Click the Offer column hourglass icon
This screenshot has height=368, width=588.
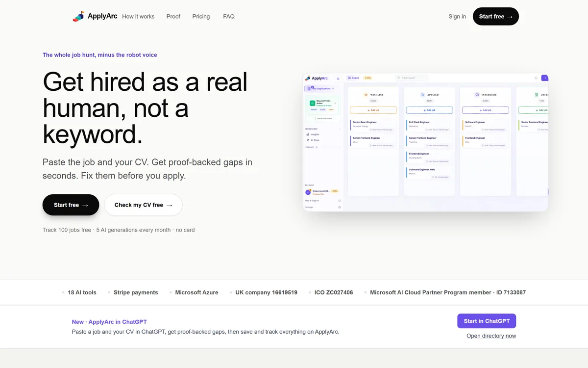pyautogui.click(x=537, y=95)
